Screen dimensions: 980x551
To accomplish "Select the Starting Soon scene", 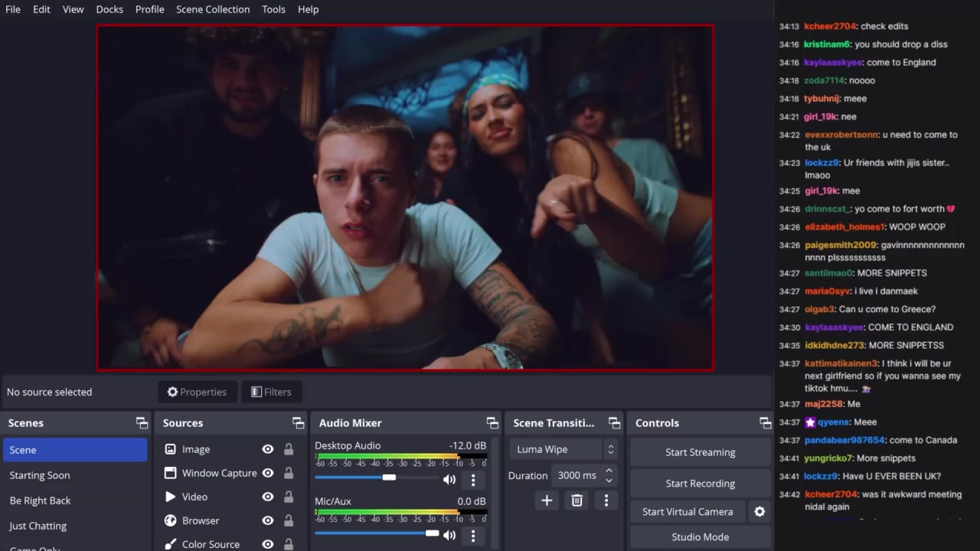I will (x=40, y=475).
